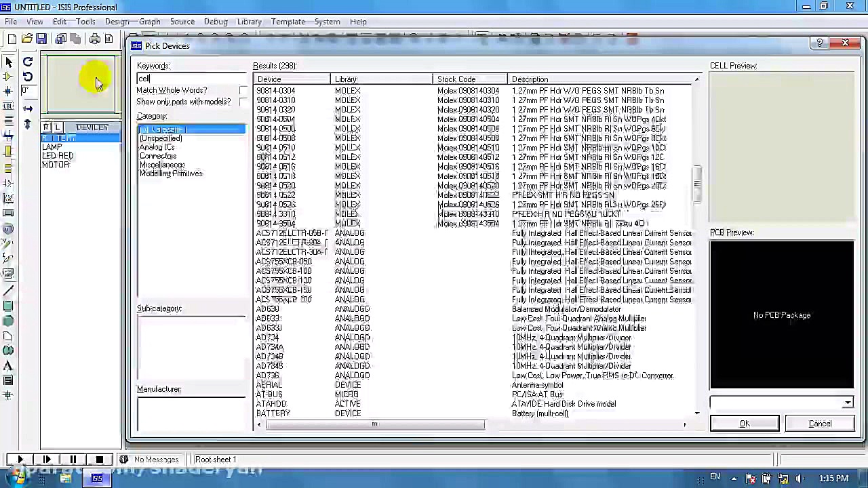Viewport: 868px width, 488px height.
Task: Open the Edit menu
Action: coord(60,22)
